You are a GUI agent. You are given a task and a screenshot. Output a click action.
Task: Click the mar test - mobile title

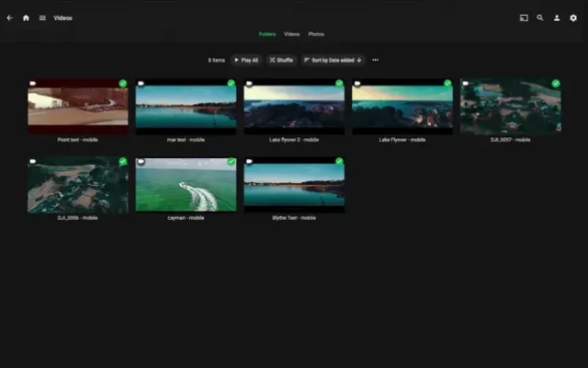186,140
